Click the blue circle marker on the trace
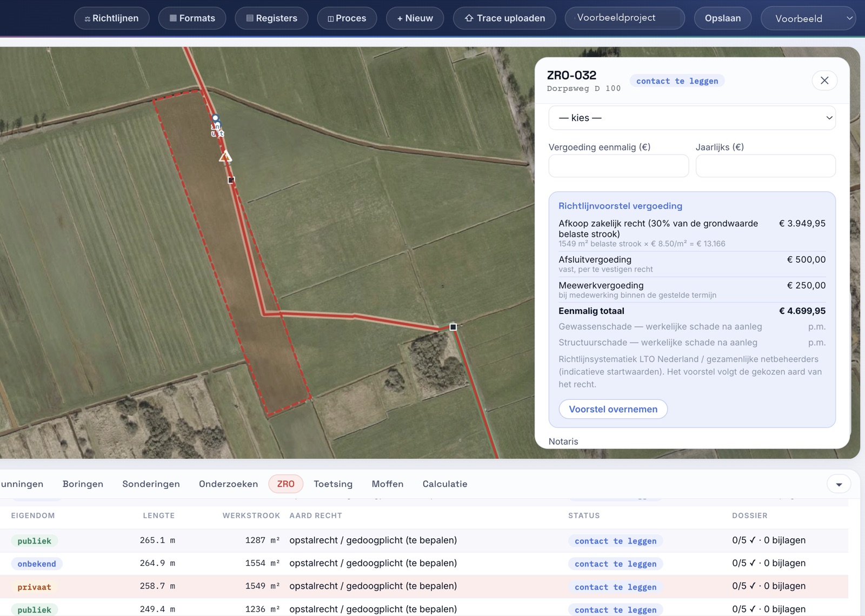Viewport: 865px width, 616px height. click(216, 118)
